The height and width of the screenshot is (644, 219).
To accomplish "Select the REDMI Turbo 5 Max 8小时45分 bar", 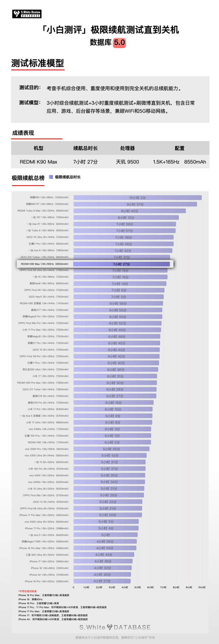I will click(x=130, y=211).
